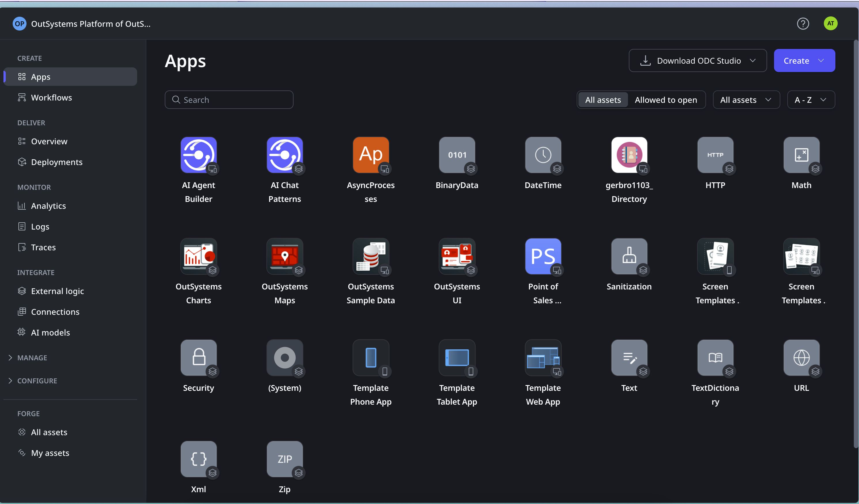Open the Template Phone App icon
859x504 pixels.
[x=371, y=358]
